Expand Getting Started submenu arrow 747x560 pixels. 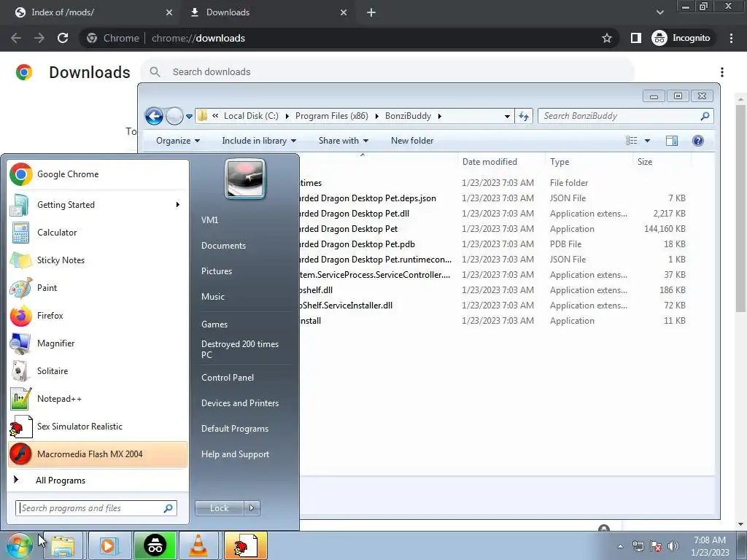coord(178,205)
